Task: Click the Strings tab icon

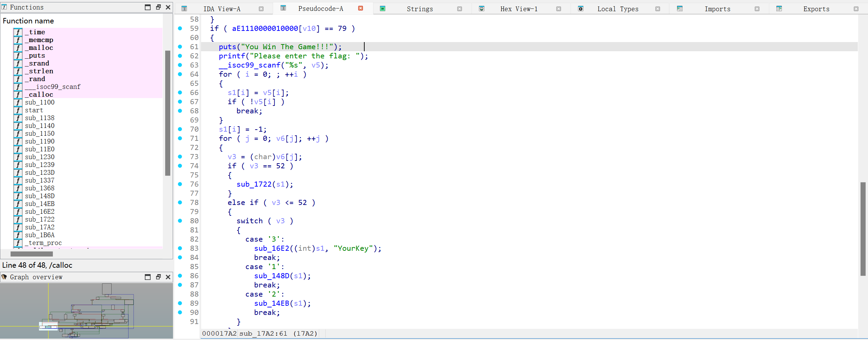Action: (x=383, y=9)
